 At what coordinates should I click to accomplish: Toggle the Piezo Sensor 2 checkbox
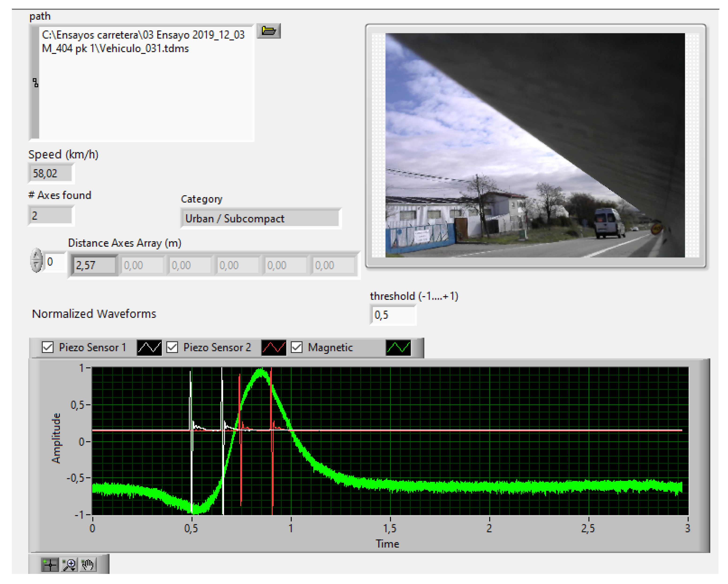click(172, 347)
